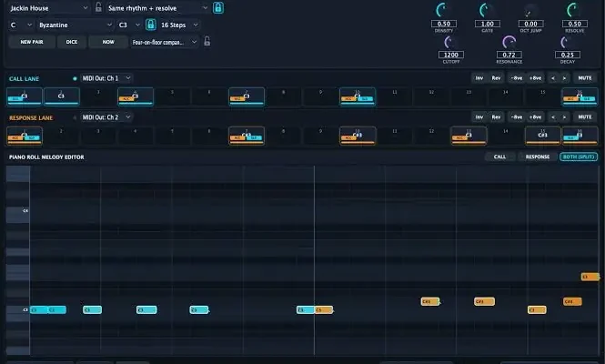The width and height of the screenshot is (605, 364).
Task: Toggle Response lane step 13
Action: 469,136
